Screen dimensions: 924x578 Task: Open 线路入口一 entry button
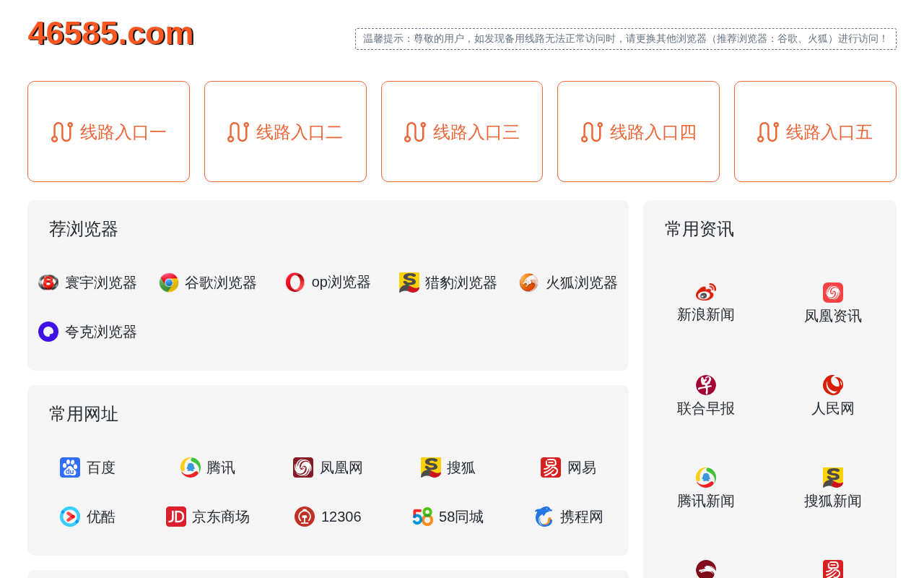108,131
